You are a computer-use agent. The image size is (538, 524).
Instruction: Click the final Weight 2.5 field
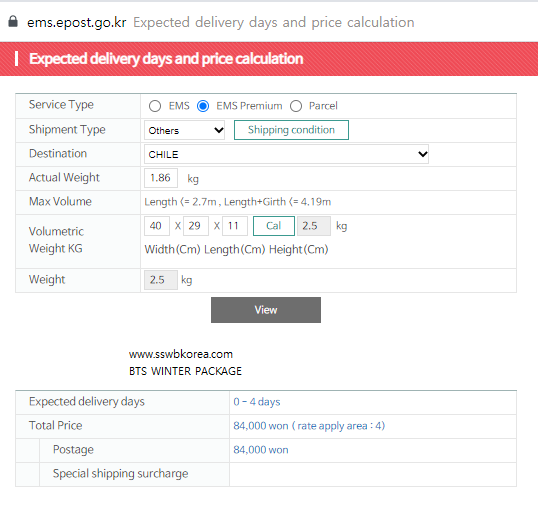point(161,280)
